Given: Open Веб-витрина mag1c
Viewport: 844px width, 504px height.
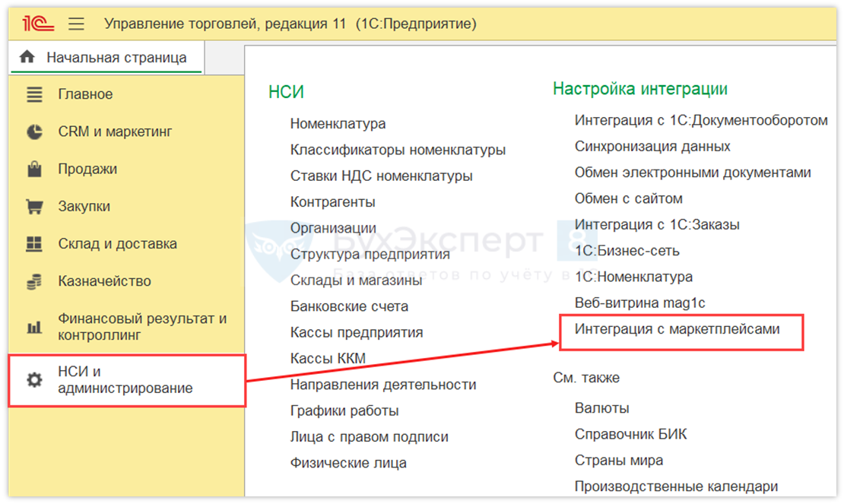Looking at the screenshot, I should [x=639, y=303].
